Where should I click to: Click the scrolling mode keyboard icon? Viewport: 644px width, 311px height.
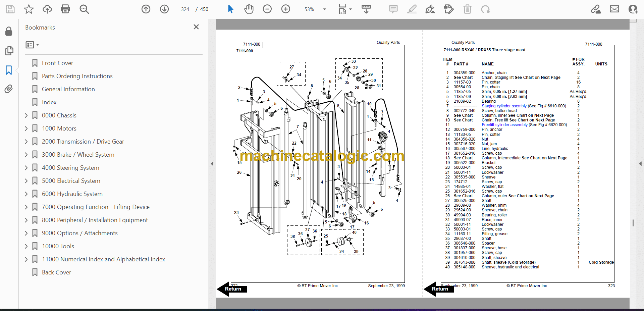[x=366, y=9]
